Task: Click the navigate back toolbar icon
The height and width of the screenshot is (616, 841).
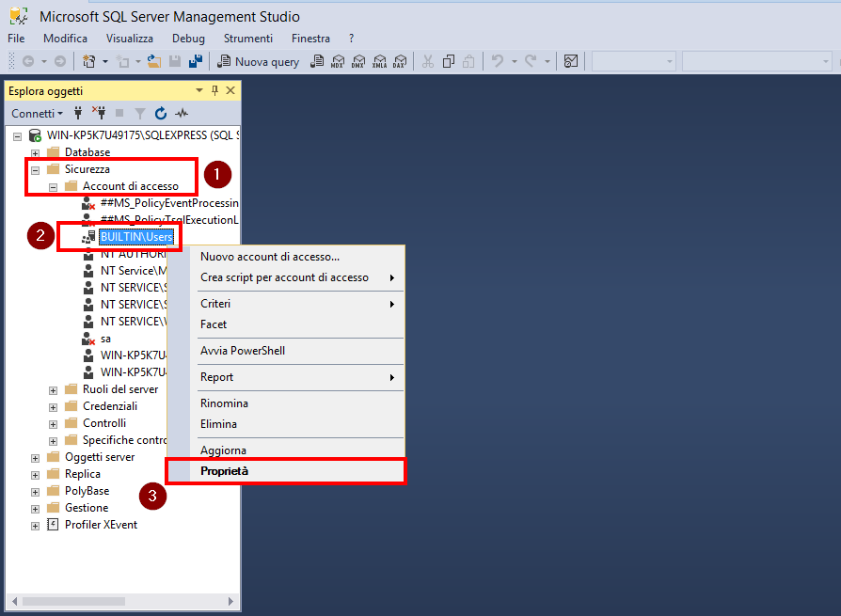Action: tap(28, 62)
